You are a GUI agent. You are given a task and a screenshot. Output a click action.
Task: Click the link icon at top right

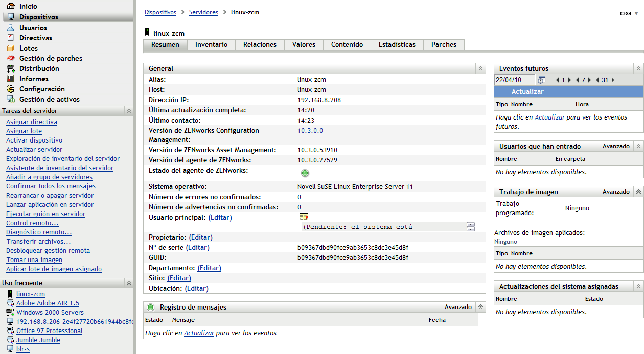point(625,14)
